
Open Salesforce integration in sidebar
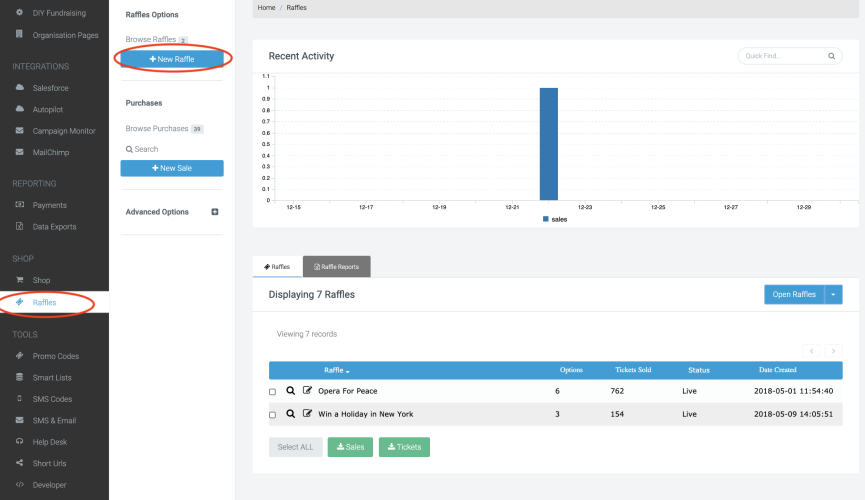(x=50, y=88)
